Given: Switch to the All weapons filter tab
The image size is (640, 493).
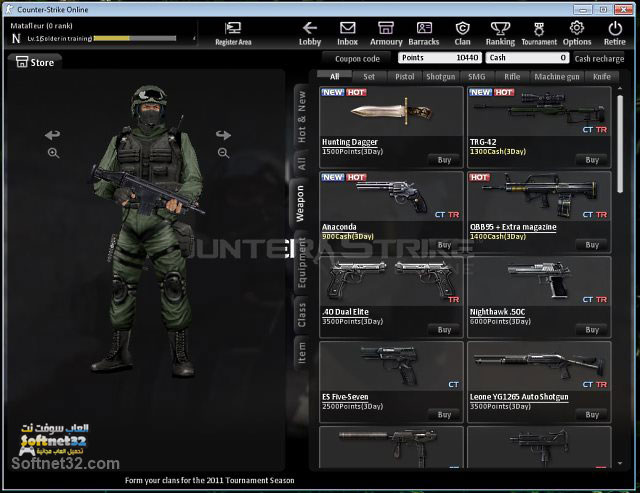Looking at the screenshot, I should [334, 76].
